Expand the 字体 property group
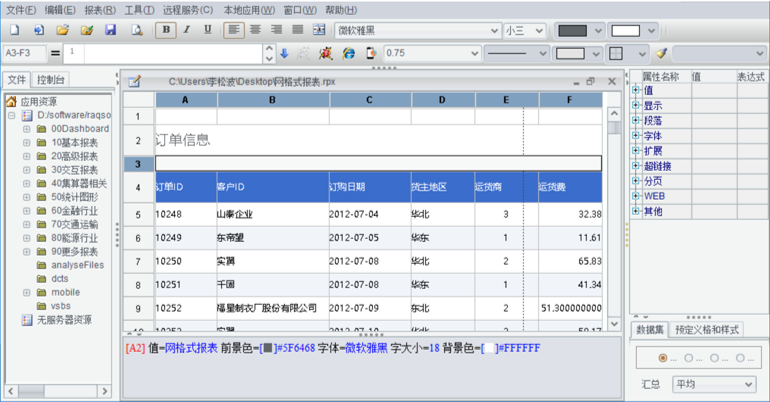The width and height of the screenshot is (770, 402). pos(636,136)
